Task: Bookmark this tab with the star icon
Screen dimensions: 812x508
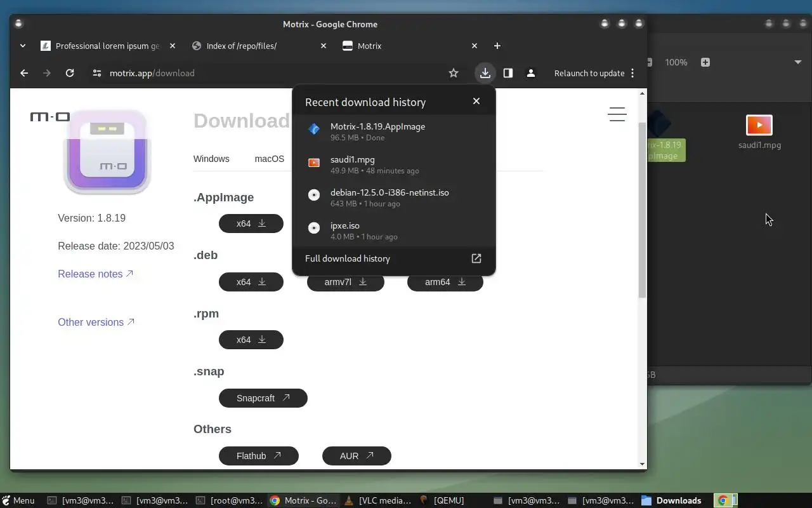Action: [x=454, y=73]
